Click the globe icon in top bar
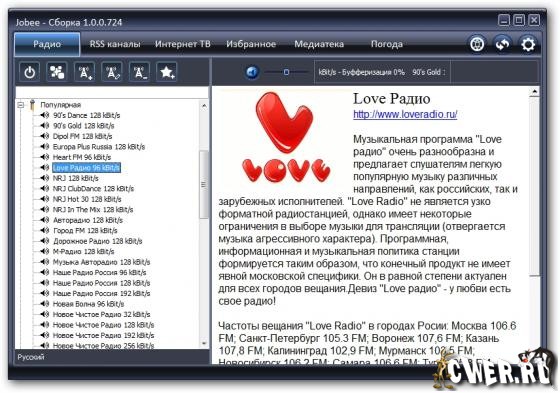 pos(477,44)
